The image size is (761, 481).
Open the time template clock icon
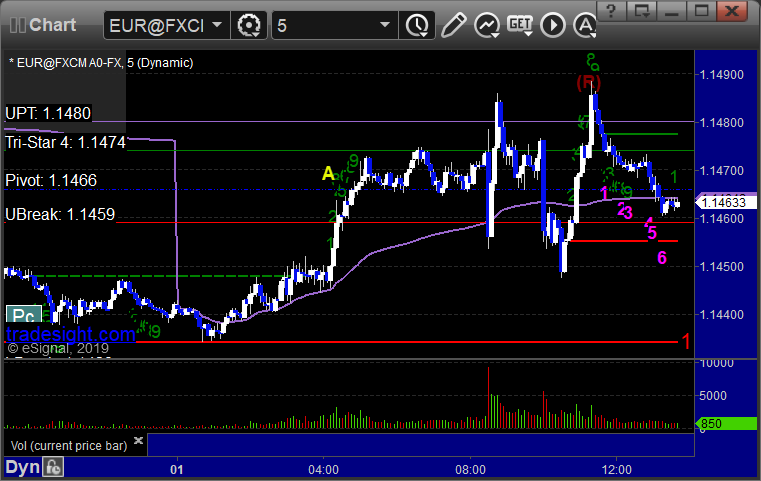coord(417,25)
